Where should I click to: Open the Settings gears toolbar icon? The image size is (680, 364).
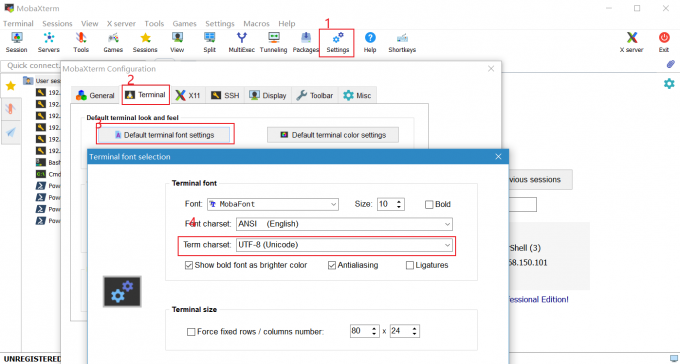click(x=338, y=43)
